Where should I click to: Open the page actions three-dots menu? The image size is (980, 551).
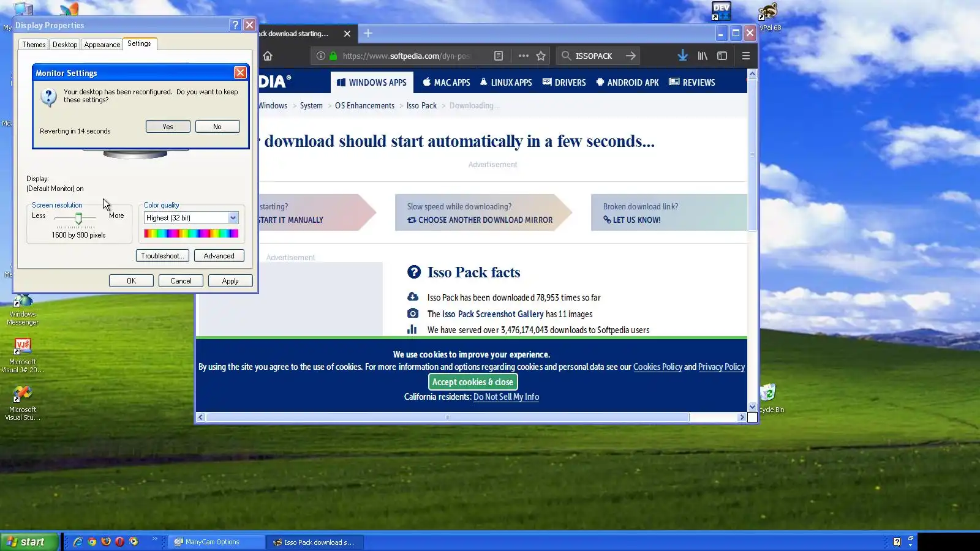pyautogui.click(x=523, y=56)
